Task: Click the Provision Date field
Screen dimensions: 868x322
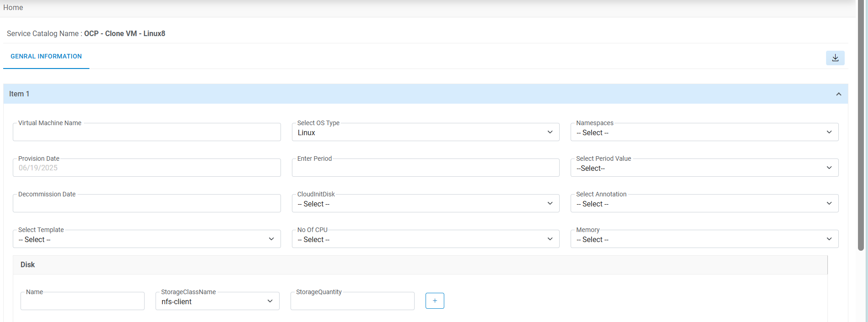Action: [x=146, y=168]
